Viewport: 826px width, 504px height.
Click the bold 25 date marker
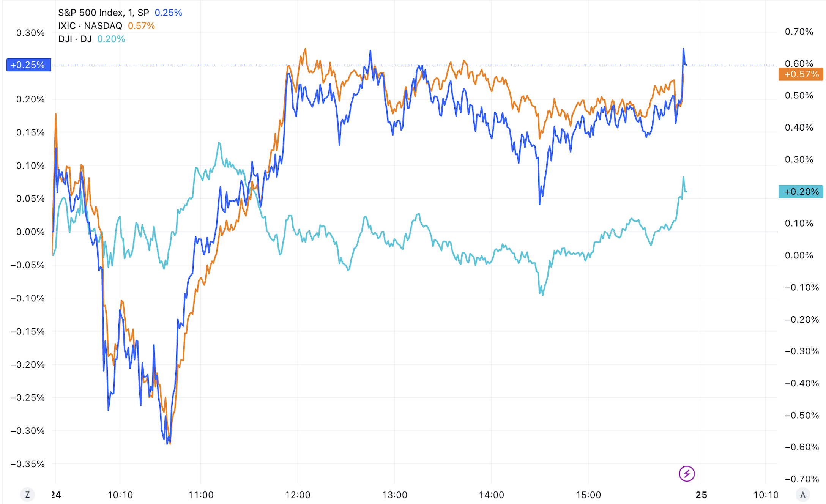[701, 495]
